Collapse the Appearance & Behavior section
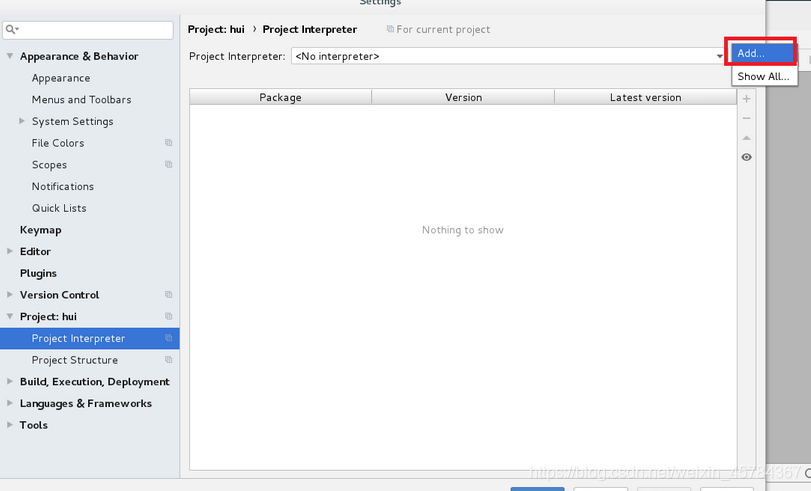The height and width of the screenshot is (491, 811). coord(10,56)
